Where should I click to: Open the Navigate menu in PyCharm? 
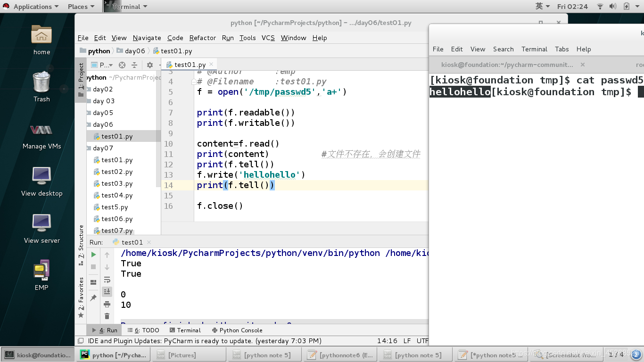[147, 38]
